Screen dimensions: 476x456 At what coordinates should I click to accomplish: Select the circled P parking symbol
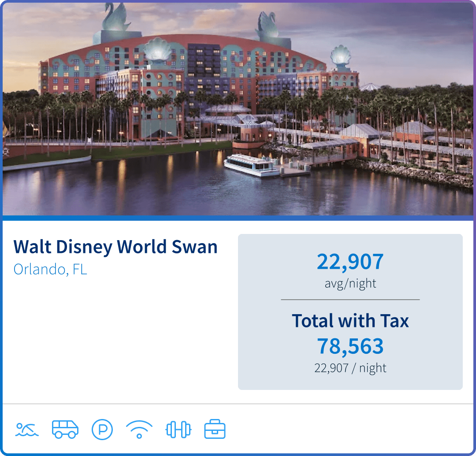101,428
